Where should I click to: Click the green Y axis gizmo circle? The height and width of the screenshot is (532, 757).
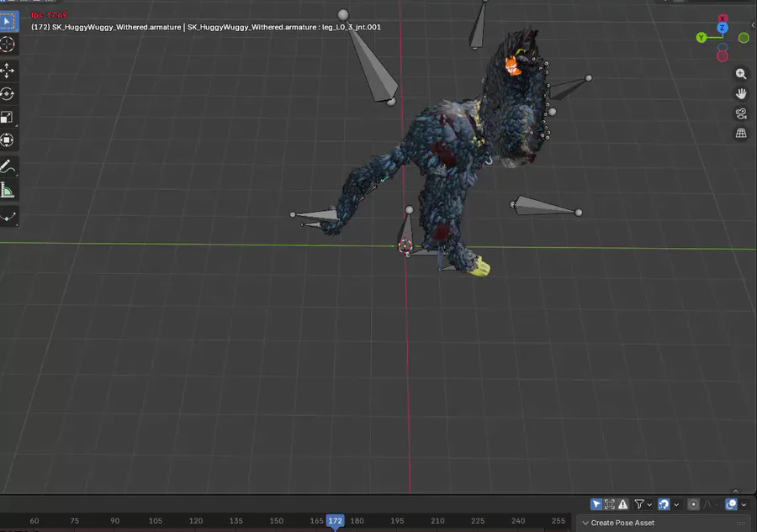coord(701,38)
